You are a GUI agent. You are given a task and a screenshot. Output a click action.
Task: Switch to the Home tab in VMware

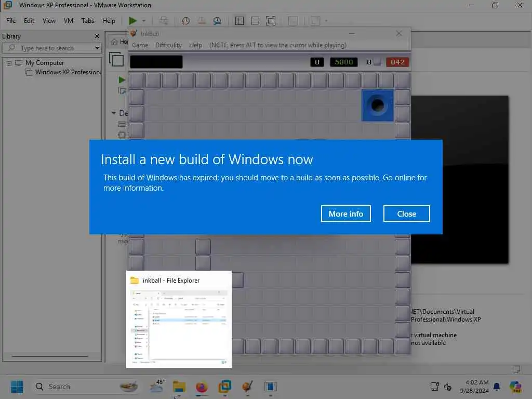(x=119, y=42)
